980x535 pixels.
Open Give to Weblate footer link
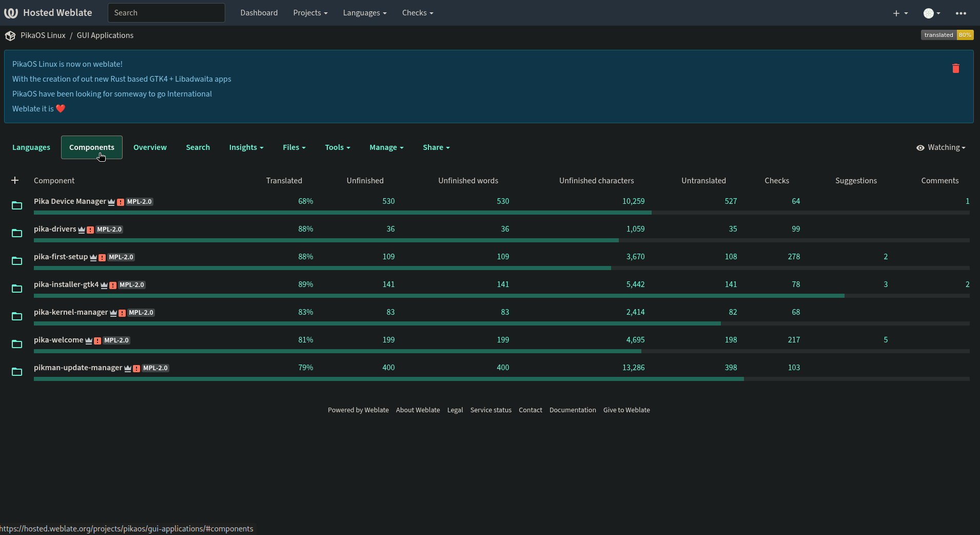click(x=626, y=410)
